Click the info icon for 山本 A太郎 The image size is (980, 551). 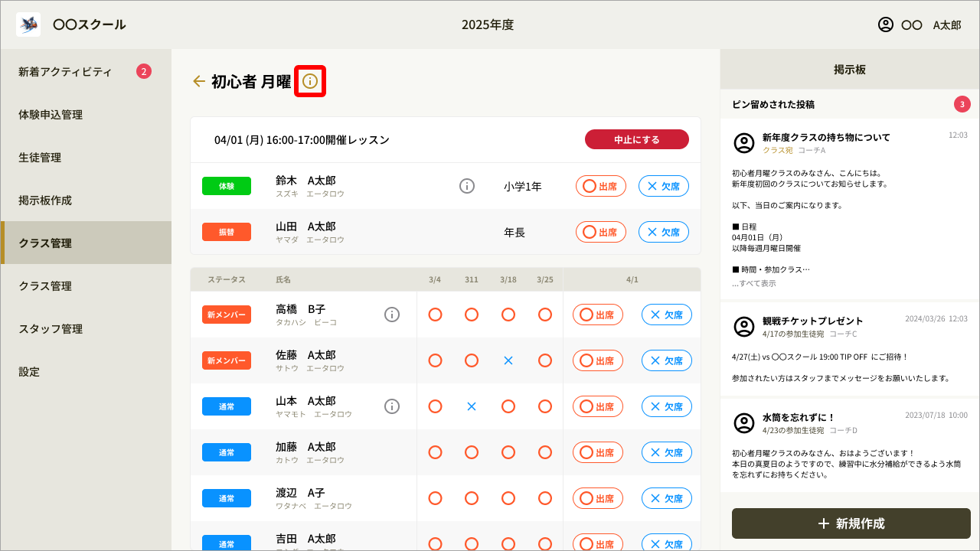[392, 406]
